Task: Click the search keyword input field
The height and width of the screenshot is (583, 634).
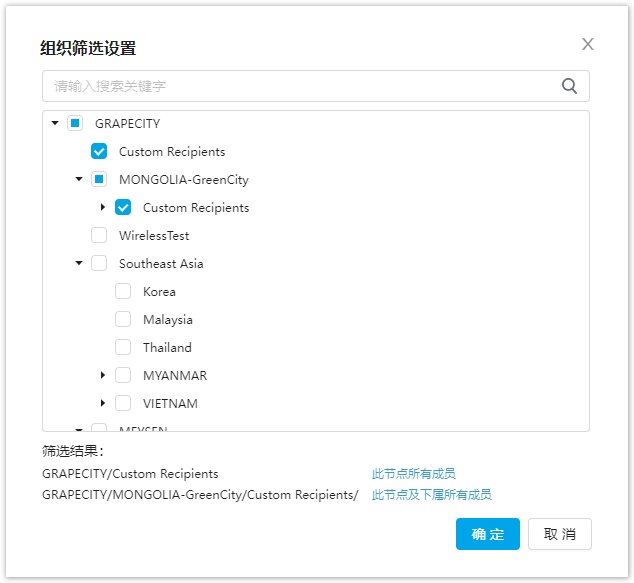Action: (x=315, y=86)
